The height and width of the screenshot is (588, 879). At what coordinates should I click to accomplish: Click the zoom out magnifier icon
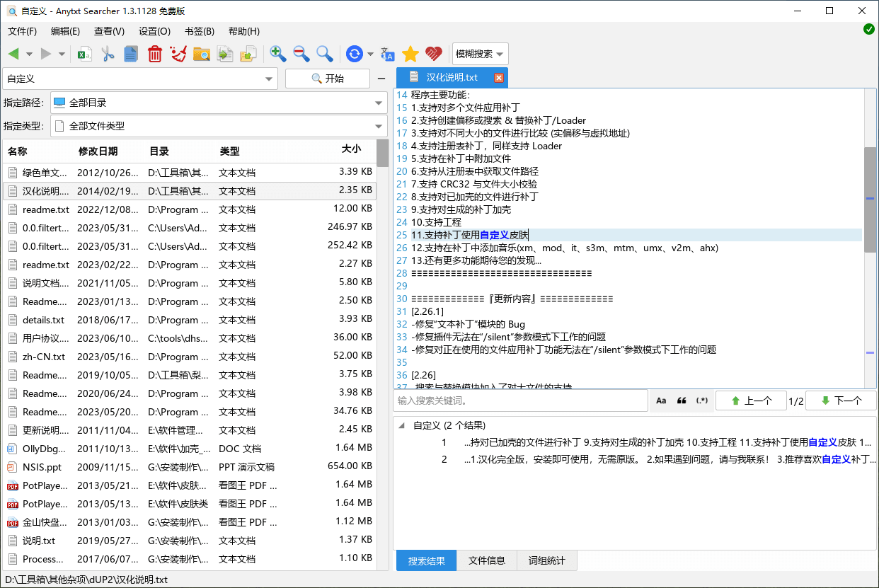click(301, 54)
